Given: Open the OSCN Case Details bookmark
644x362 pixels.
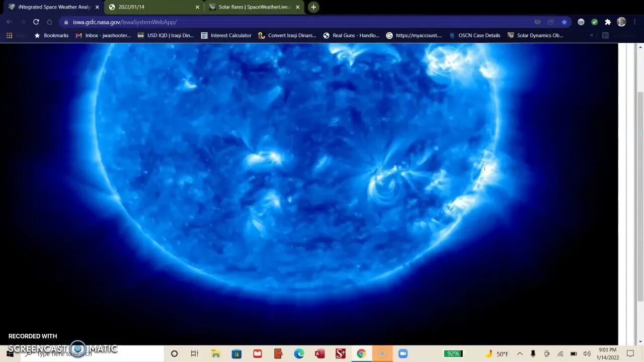Looking at the screenshot, I should tap(474, 36).
